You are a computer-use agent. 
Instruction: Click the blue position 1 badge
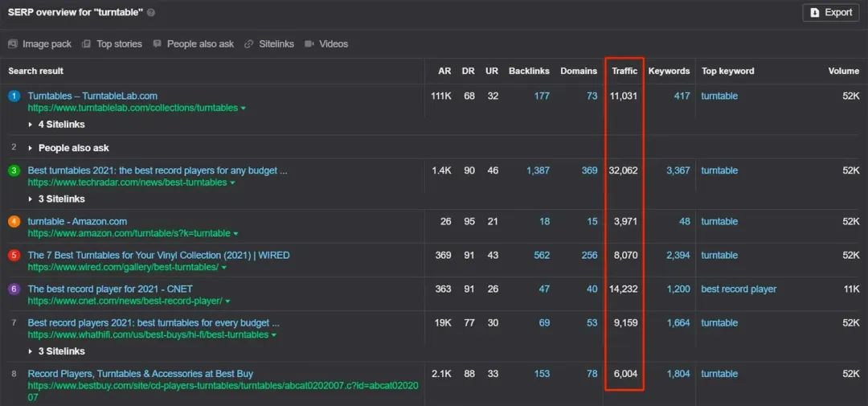coord(14,96)
